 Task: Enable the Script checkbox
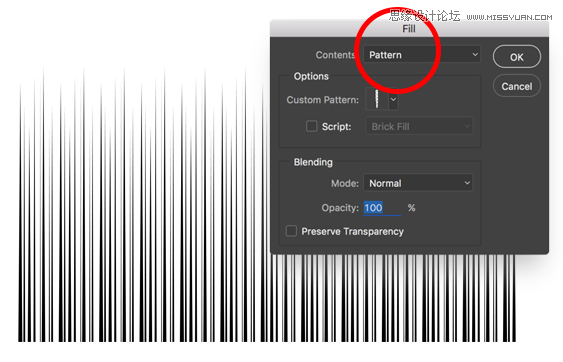click(x=311, y=126)
